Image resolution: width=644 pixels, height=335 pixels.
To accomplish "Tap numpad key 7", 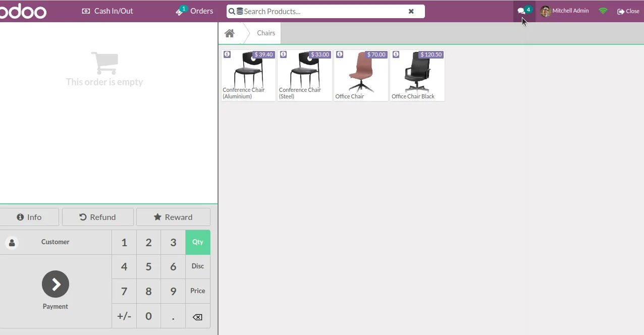I will point(124,291).
